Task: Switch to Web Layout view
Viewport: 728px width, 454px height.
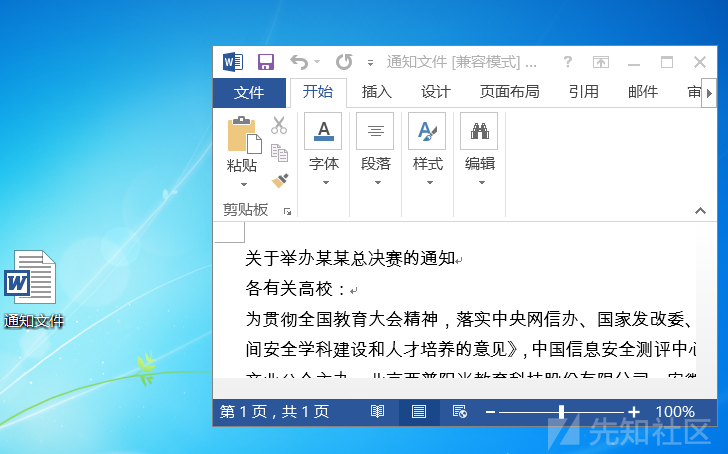Action: point(460,412)
